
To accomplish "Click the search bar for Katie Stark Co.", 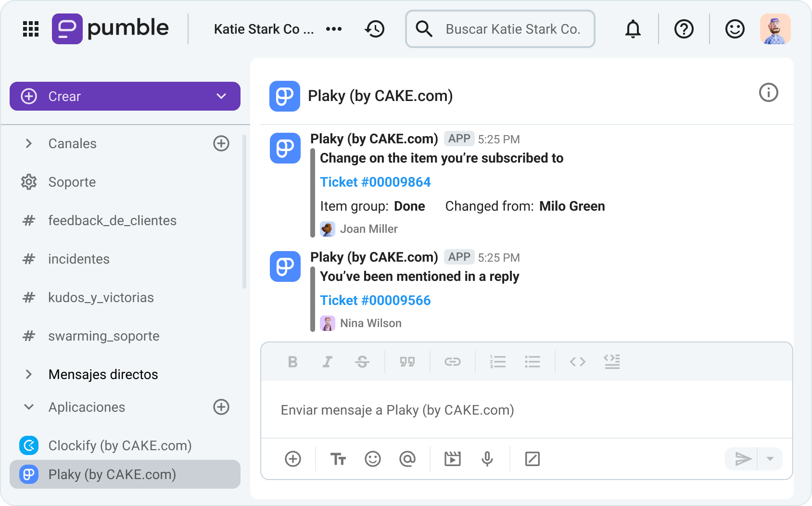I will (500, 29).
